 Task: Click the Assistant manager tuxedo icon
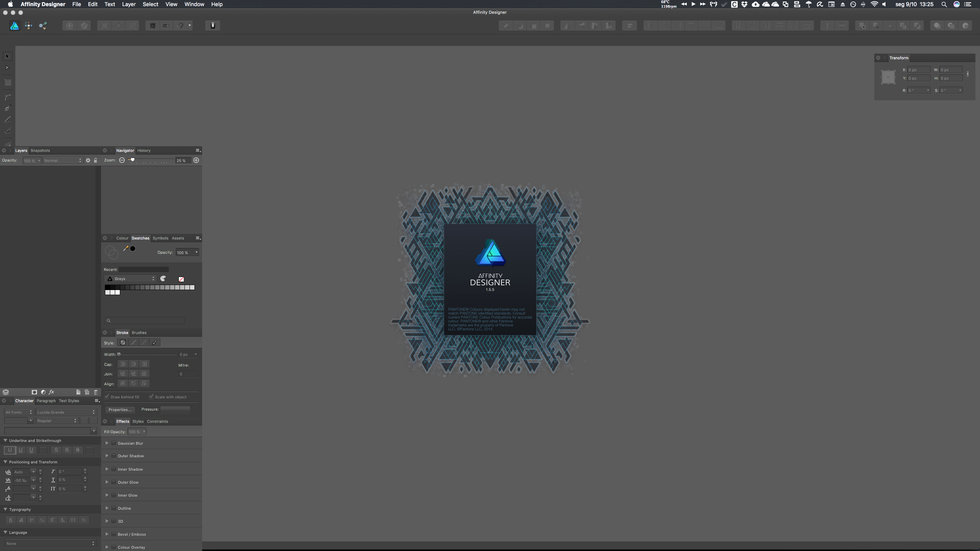click(x=213, y=26)
